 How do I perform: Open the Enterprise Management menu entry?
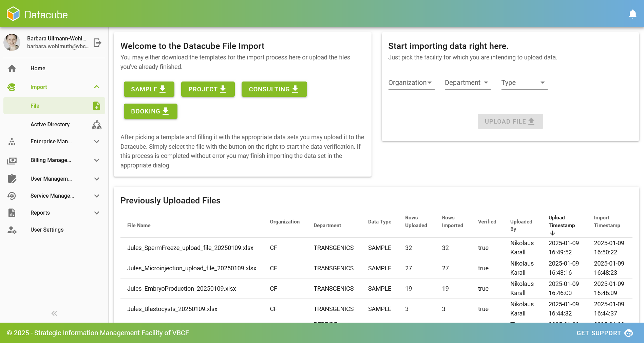(x=51, y=142)
